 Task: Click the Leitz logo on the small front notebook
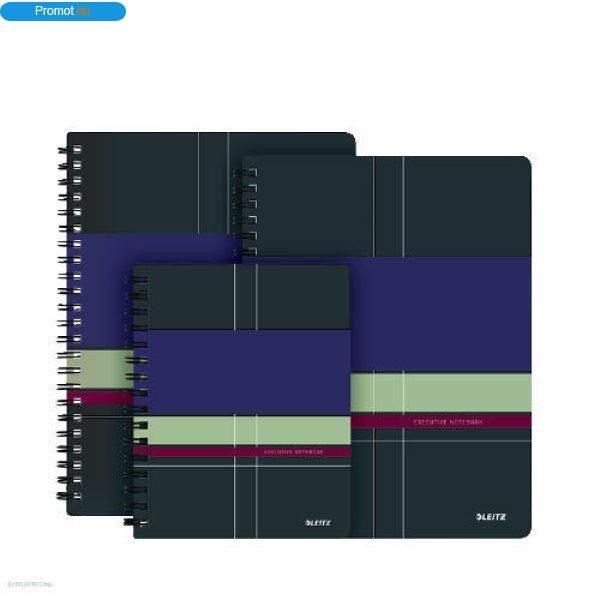coord(318,523)
